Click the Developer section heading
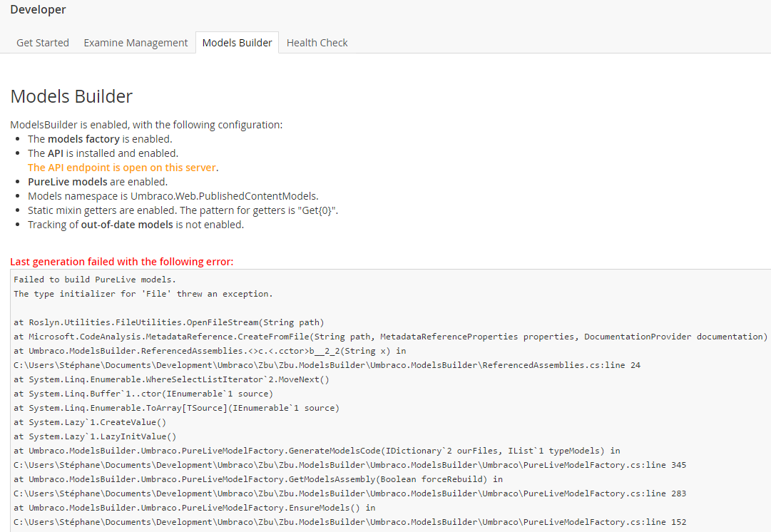This screenshot has width=771, height=532. 38,9
